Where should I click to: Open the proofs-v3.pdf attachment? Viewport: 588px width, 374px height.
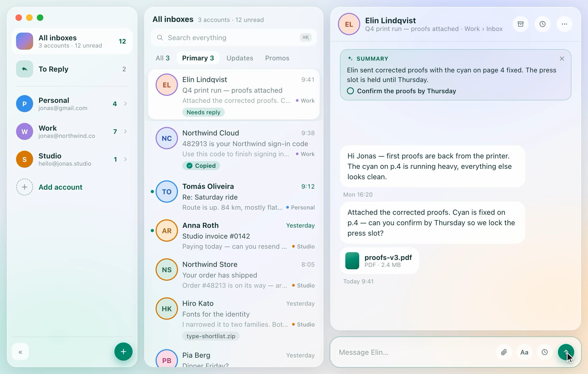click(x=380, y=261)
